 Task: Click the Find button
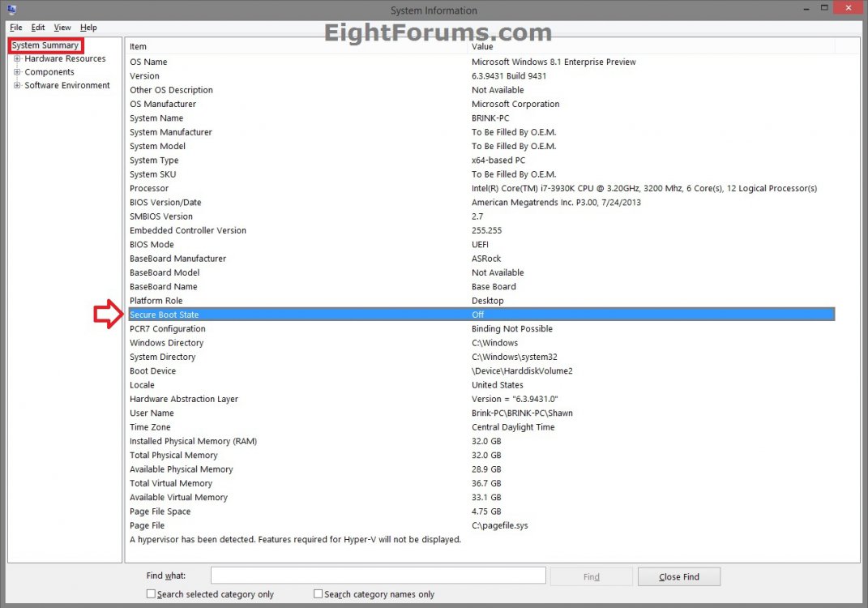[591, 576]
